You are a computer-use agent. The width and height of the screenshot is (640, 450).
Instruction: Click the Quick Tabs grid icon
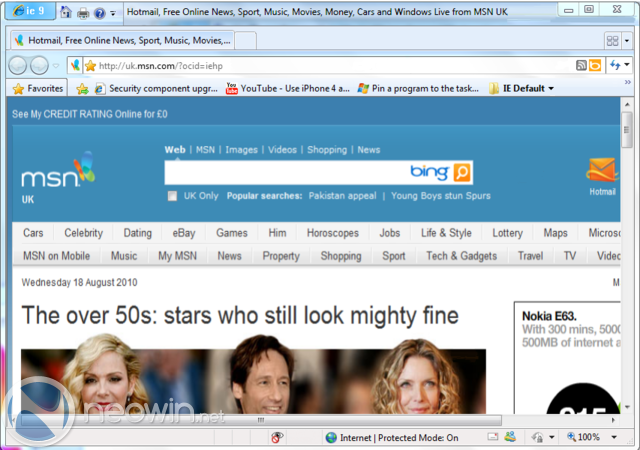click(x=612, y=40)
